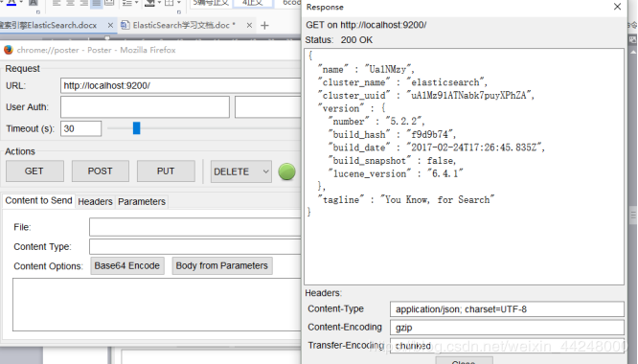Image resolution: width=638 pixels, height=364 pixels.
Task: Click the Content-Encoding gzip field
Action: tap(507, 328)
